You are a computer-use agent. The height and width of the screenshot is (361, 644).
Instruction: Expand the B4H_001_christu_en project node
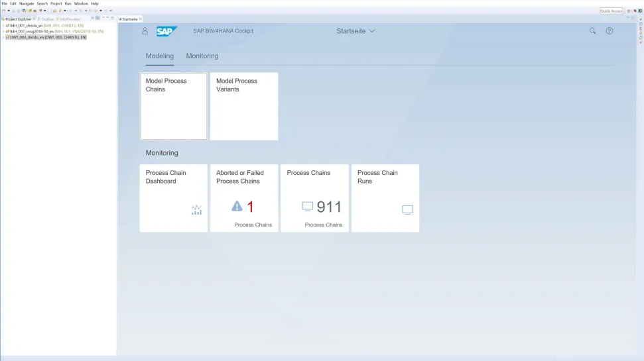point(3,26)
